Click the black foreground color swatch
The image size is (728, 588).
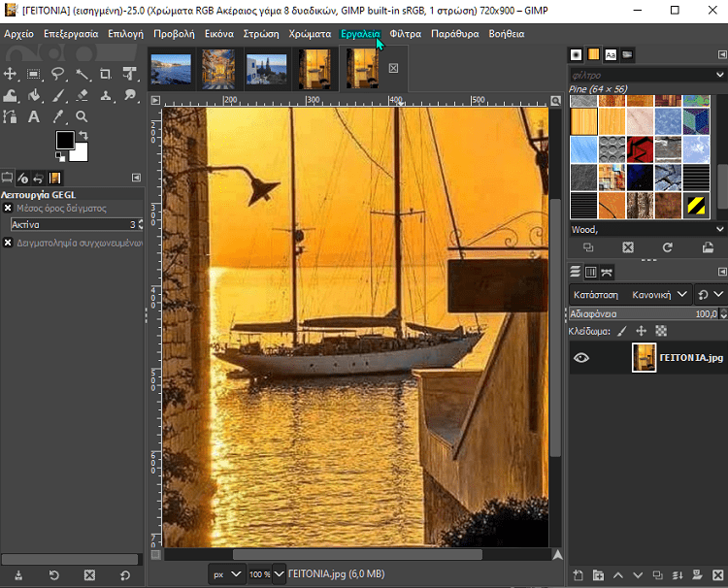[x=65, y=141]
